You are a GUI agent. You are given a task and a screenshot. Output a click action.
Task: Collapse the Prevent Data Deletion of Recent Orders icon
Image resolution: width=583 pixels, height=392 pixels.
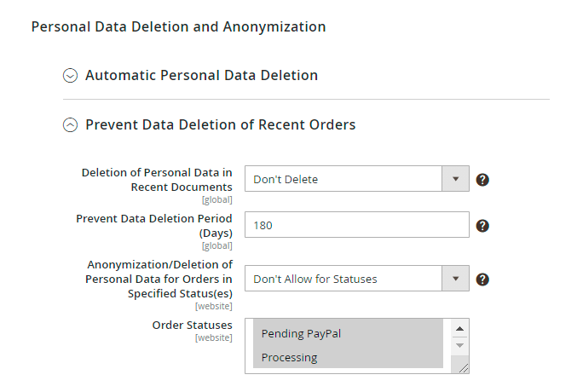[x=71, y=125]
